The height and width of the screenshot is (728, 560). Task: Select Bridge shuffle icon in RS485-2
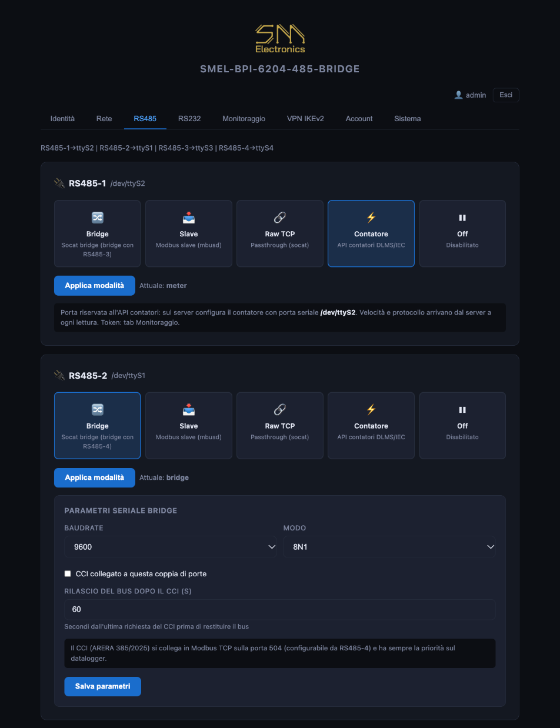(98, 409)
